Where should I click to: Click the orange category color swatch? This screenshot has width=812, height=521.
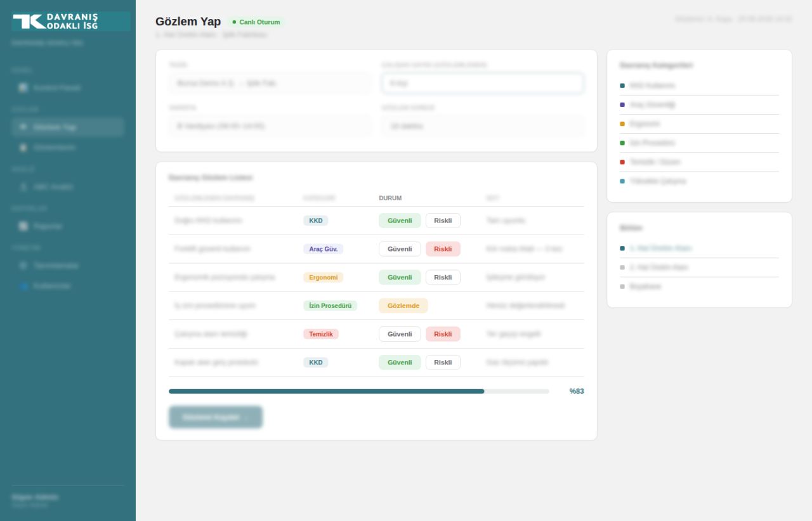tap(622, 124)
